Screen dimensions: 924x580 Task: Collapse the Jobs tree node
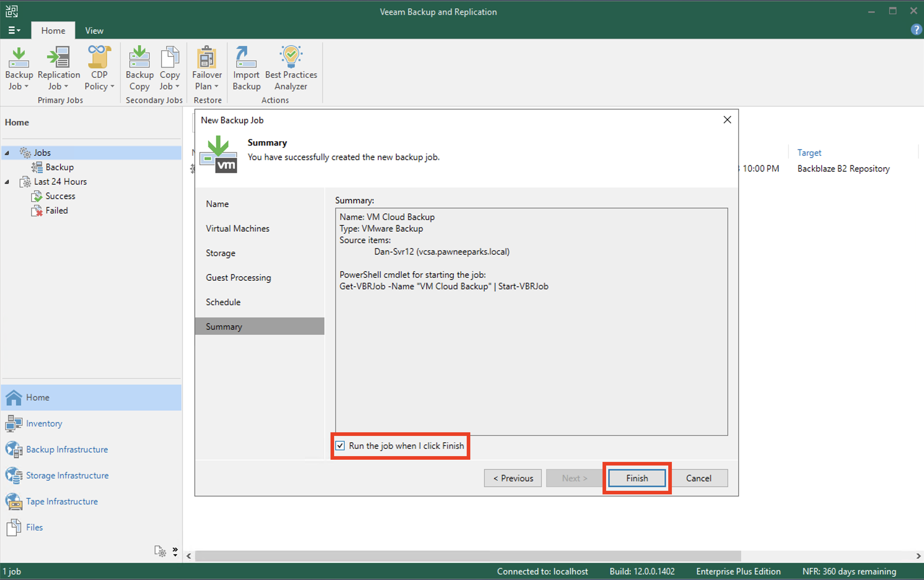pos(7,153)
